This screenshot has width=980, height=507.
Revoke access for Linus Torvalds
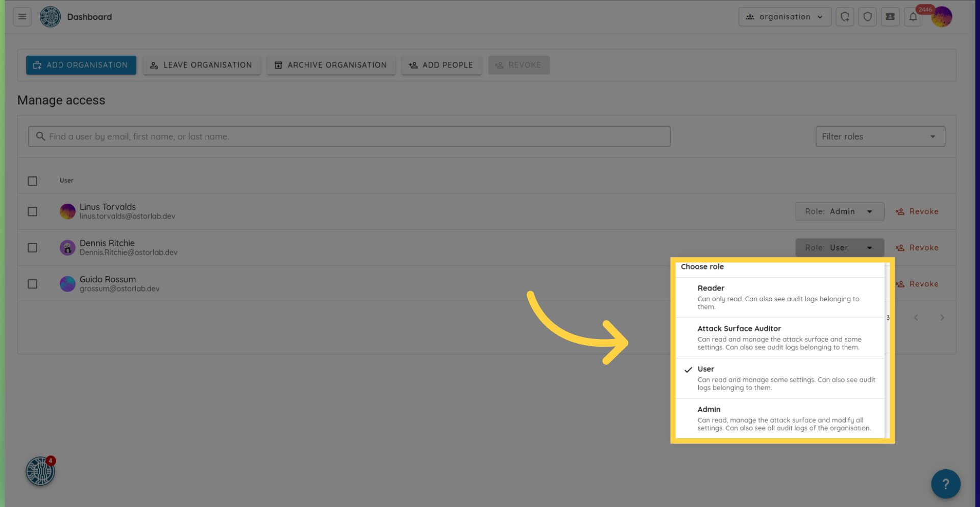coord(917,211)
